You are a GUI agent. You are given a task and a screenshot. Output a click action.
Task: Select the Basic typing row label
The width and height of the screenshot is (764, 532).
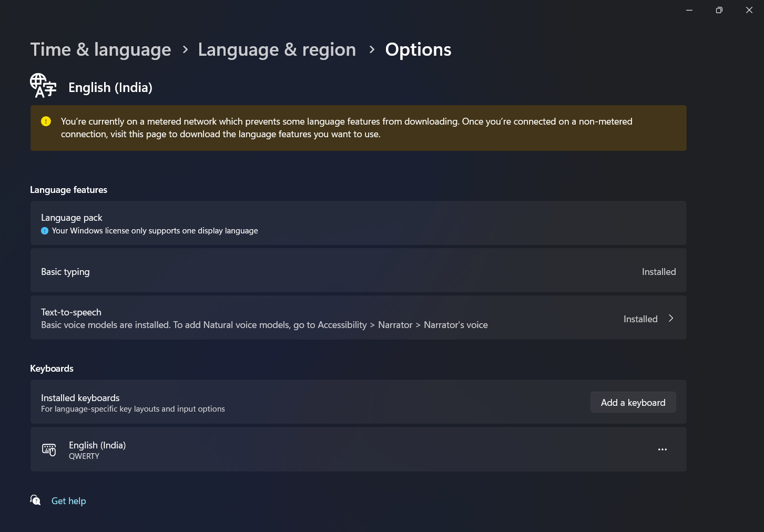[x=65, y=272]
